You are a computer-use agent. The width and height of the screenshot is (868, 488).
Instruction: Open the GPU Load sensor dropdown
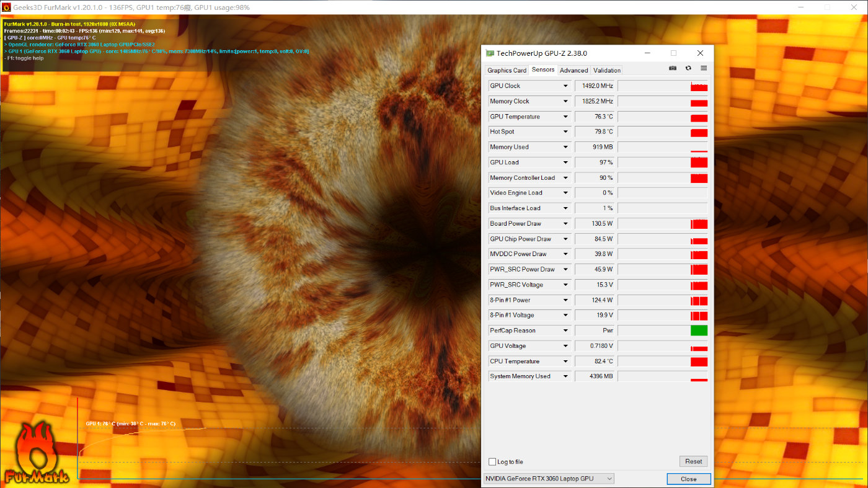click(x=565, y=162)
